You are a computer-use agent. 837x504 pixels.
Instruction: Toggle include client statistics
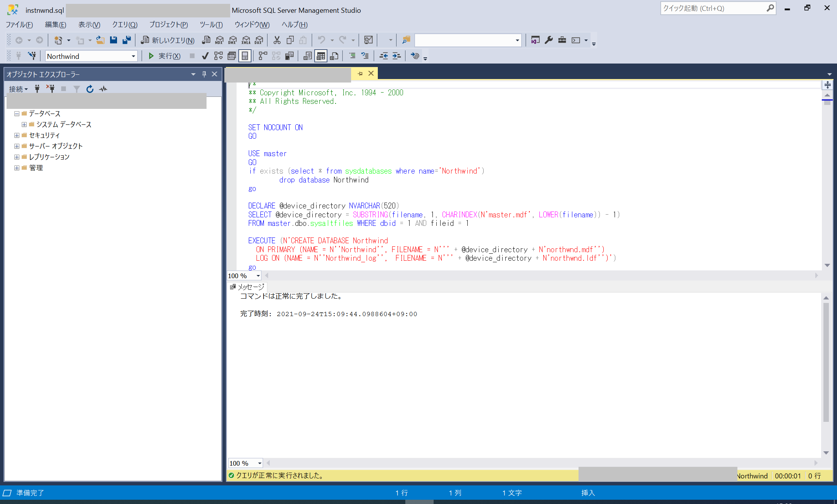pyautogui.click(x=289, y=56)
